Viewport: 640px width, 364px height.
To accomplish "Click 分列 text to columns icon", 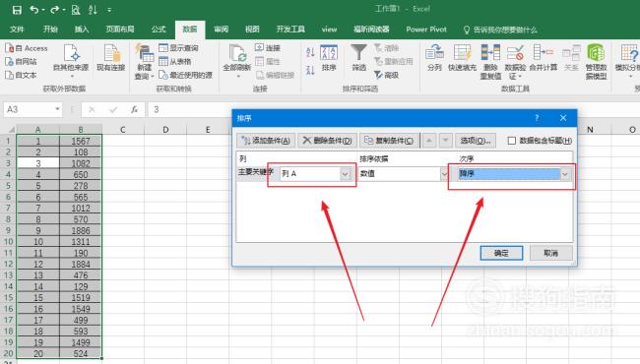I will coord(434,58).
